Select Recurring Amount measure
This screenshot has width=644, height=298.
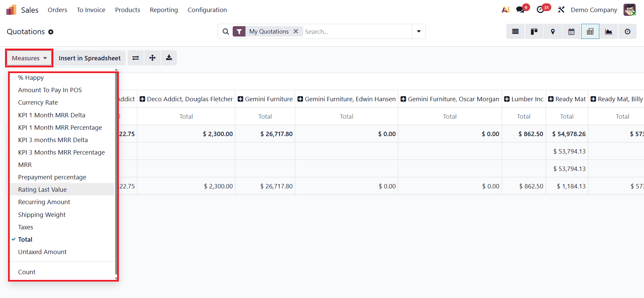(x=62, y=202)
